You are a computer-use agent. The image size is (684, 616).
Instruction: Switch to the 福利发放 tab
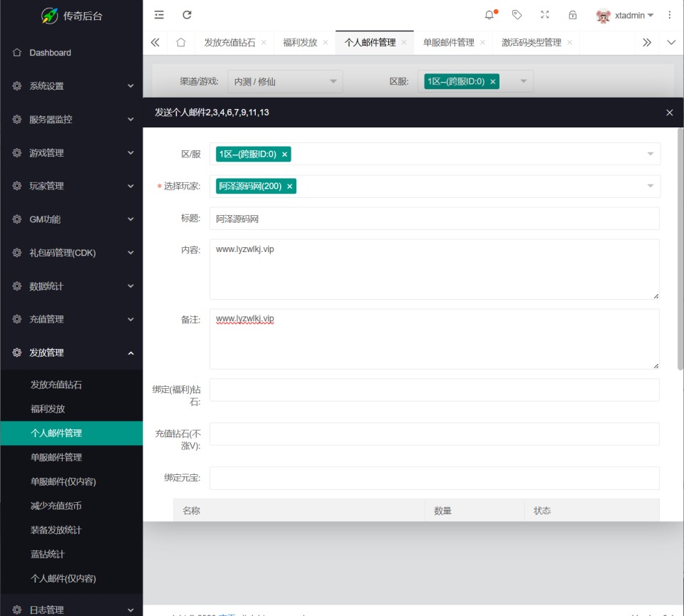click(299, 42)
